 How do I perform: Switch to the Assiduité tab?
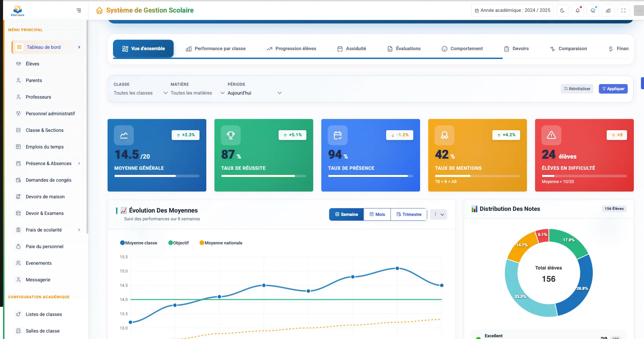[352, 48]
